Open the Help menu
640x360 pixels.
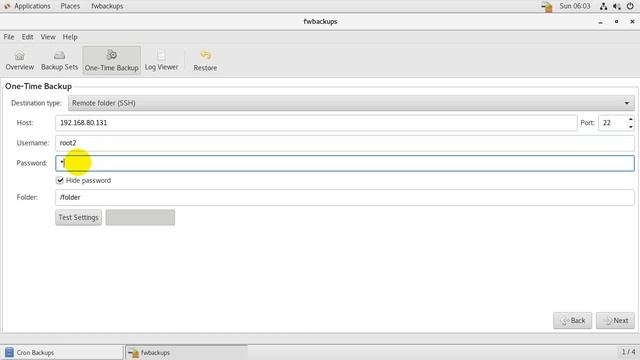pos(70,37)
